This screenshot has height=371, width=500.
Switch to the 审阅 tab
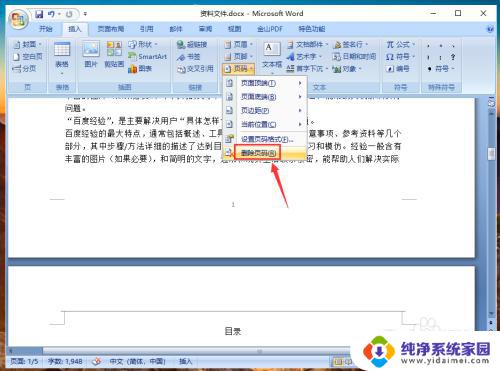pos(205,29)
